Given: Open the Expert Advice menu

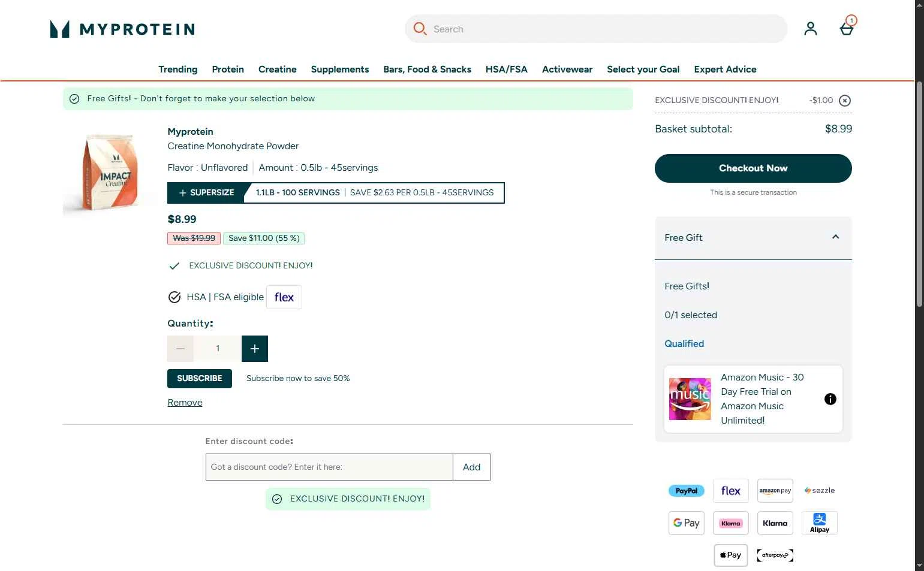Looking at the screenshot, I should coord(726,70).
